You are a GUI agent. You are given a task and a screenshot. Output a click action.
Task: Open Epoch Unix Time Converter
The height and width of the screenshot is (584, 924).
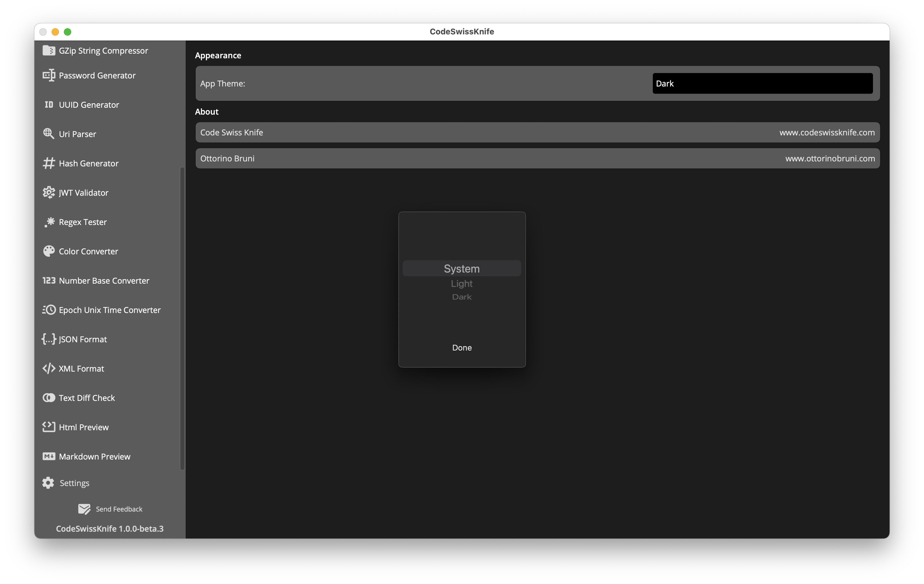pos(110,310)
